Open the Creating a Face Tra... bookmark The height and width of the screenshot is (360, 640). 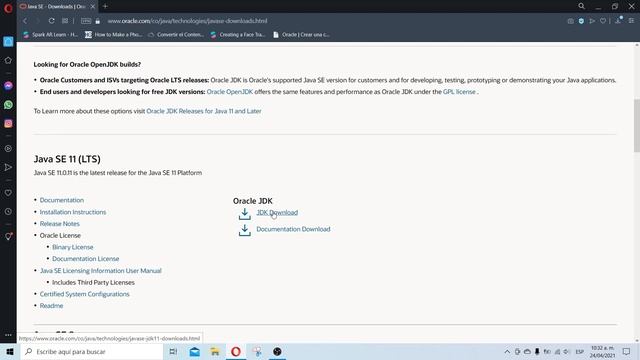pos(238,35)
